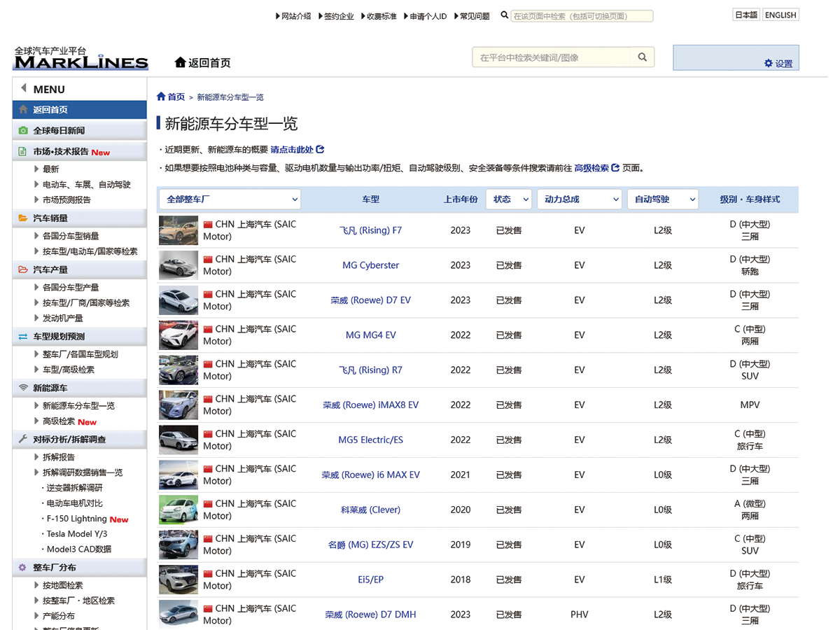840x630 pixels.
Task: Click the arrows icon for 车型规划预测
Action: [23, 337]
